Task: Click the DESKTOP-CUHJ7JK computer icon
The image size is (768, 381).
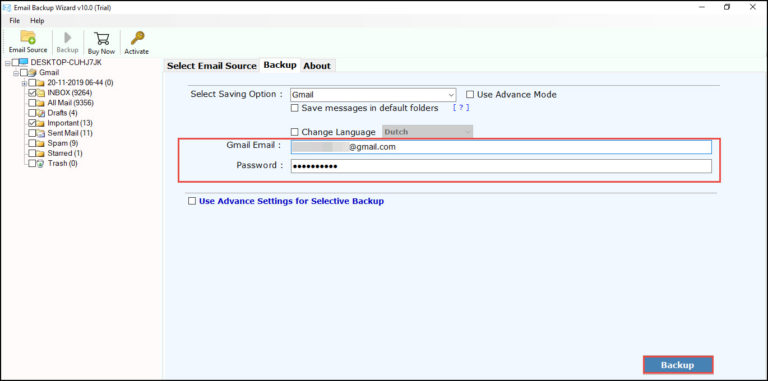Action: pyautogui.click(x=24, y=62)
